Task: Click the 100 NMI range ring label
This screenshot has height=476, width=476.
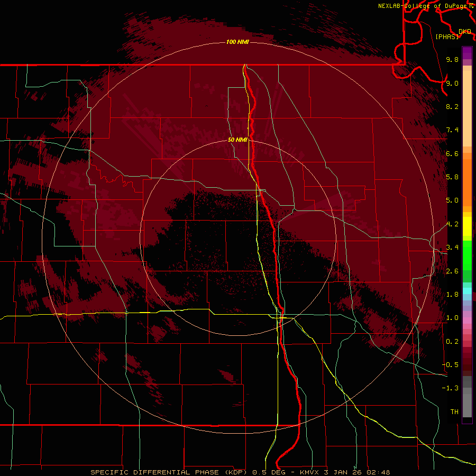Action: click(x=237, y=42)
